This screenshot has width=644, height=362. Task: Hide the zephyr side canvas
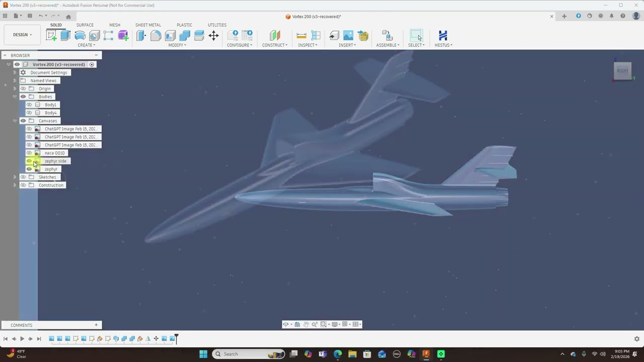click(29, 161)
